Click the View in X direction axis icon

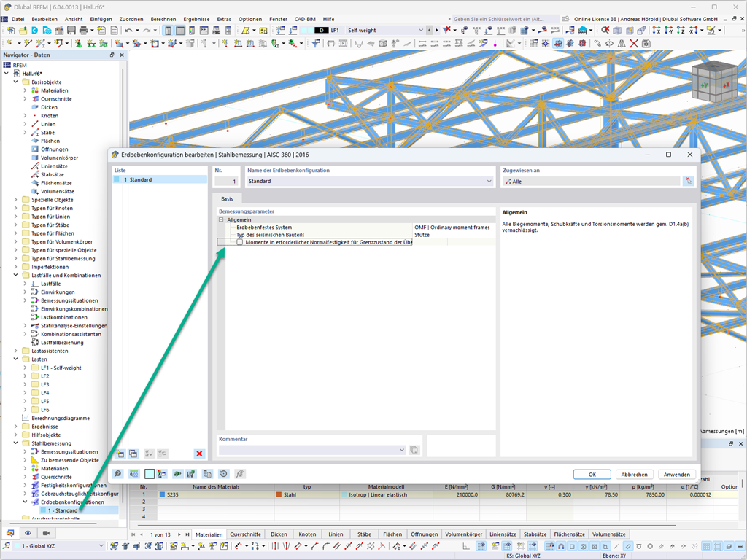(657, 31)
